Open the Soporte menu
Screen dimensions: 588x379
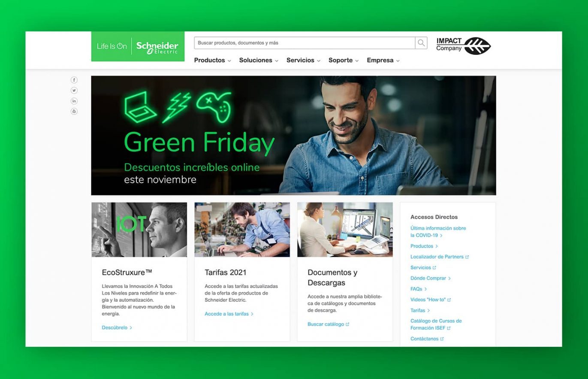pos(344,61)
